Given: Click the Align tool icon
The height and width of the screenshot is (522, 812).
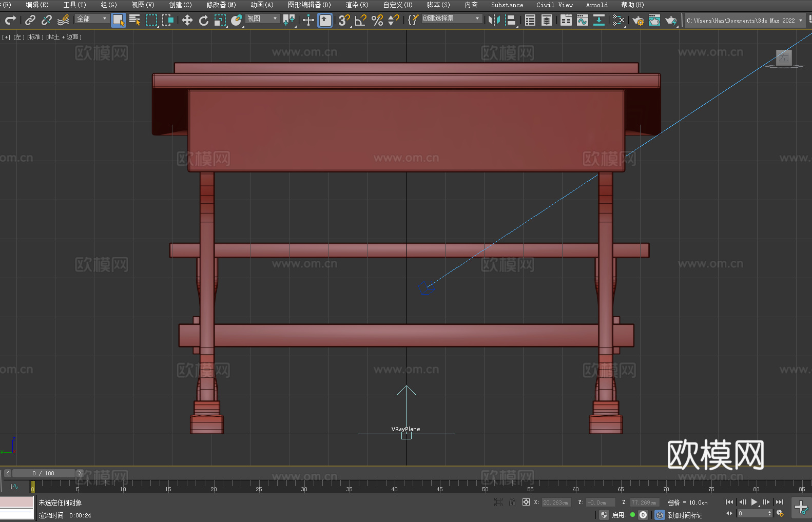Looking at the screenshot, I should [511, 20].
